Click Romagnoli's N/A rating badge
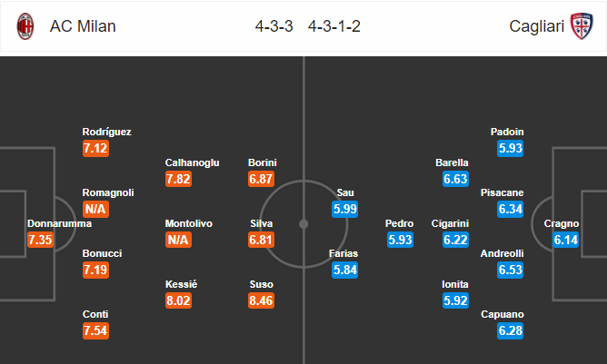 coord(95,210)
